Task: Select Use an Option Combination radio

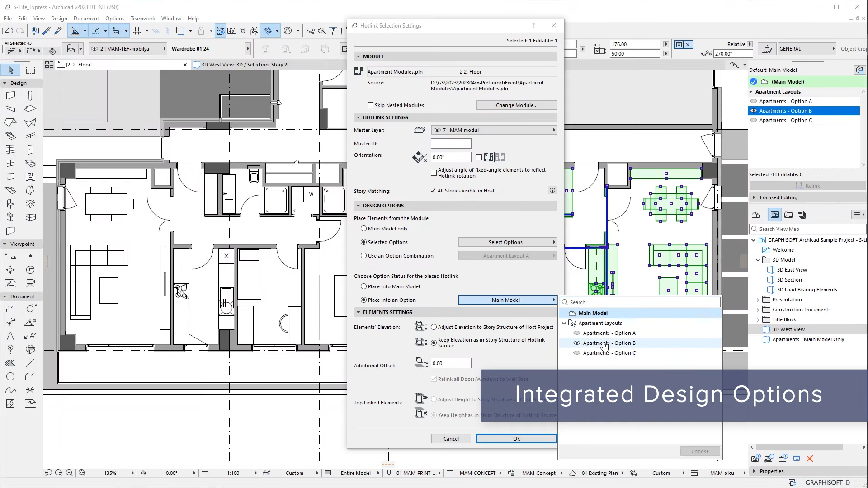Action: (x=364, y=256)
